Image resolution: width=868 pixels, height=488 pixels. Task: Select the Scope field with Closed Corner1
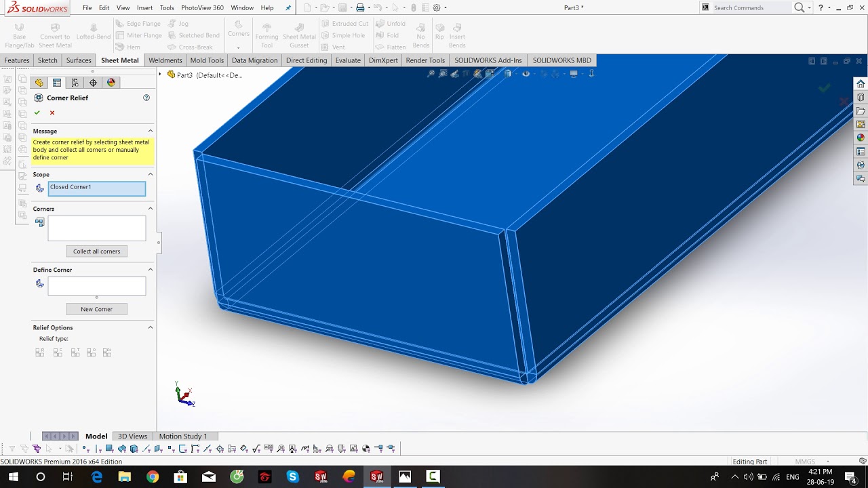click(x=97, y=188)
